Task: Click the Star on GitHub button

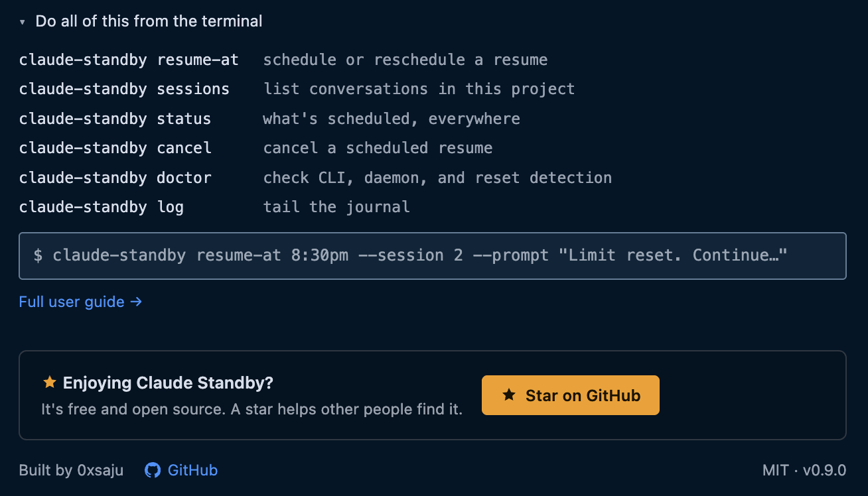Action: click(571, 395)
